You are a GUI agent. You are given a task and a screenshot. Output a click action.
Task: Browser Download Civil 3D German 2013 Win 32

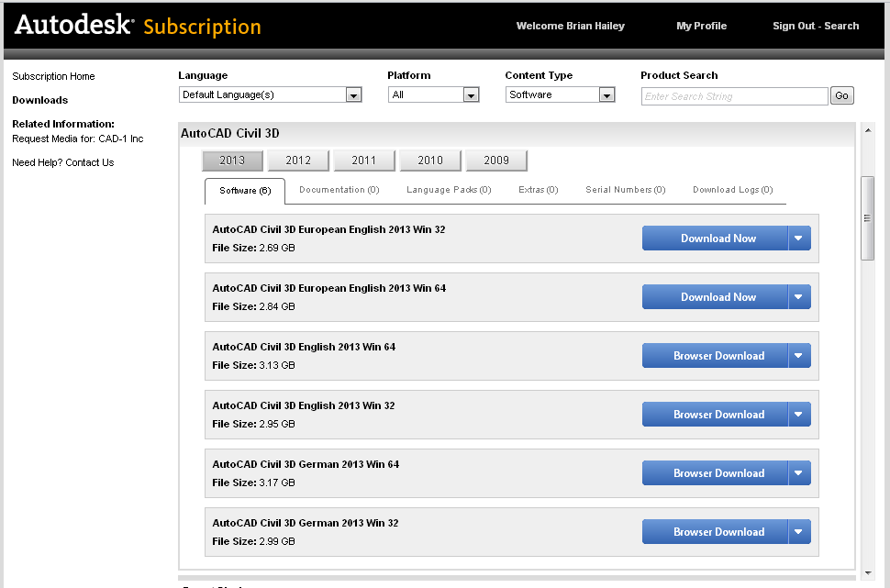click(715, 532)
